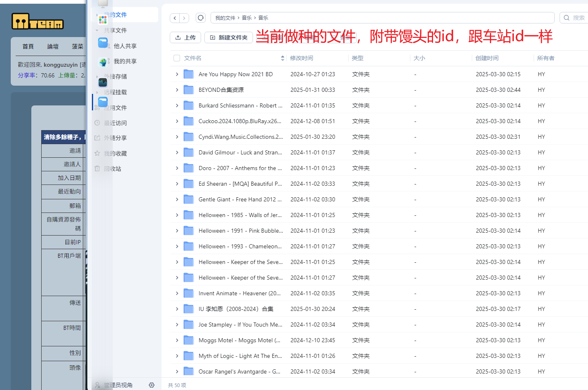Sort by file name using sort arrows

tap(283, 58)
